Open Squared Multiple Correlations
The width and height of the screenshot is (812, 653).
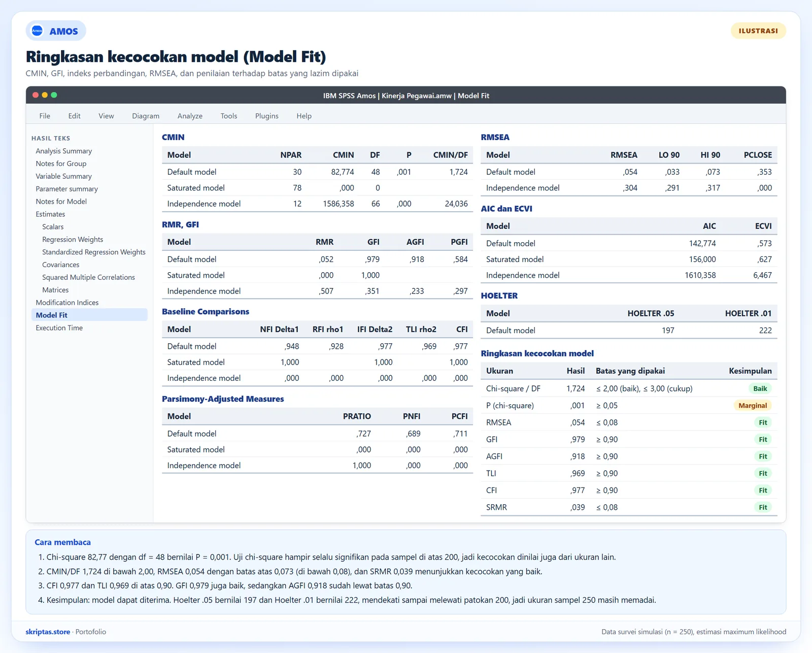89,277
